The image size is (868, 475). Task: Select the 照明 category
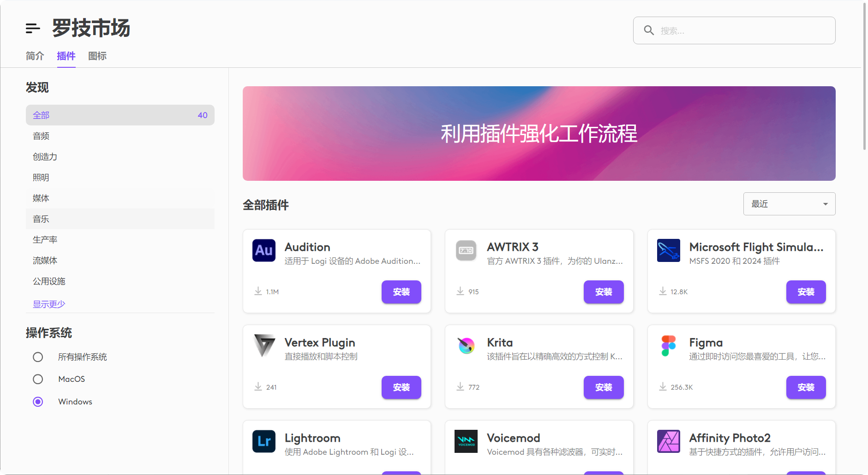click(x=120, y=177)
